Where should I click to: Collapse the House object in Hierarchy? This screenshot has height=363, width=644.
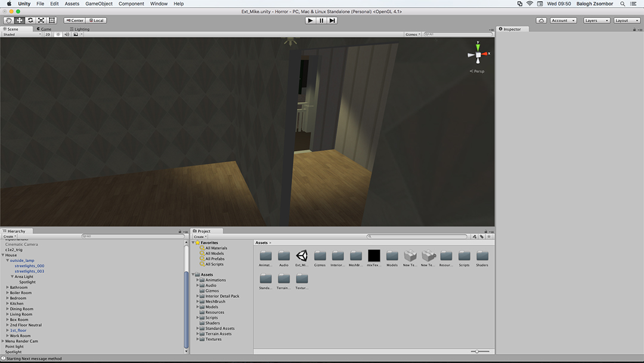click(x=4, y=255)
